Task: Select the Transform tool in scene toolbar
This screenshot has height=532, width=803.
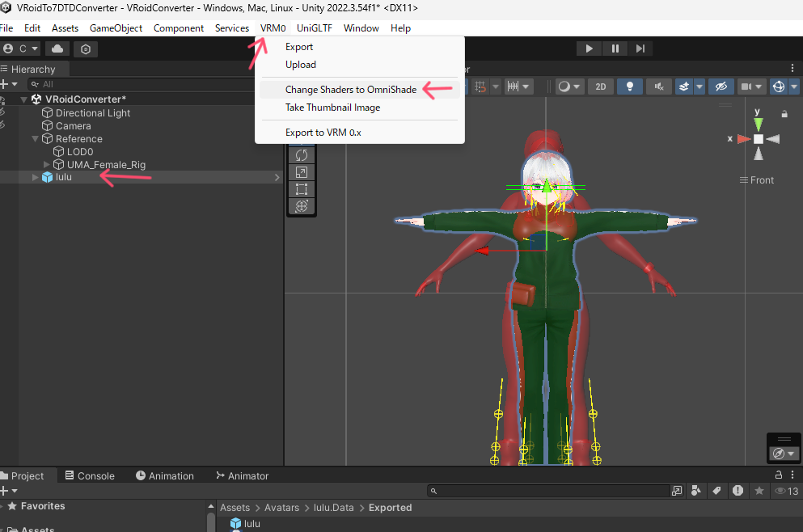Action: (x=302, y=206)
